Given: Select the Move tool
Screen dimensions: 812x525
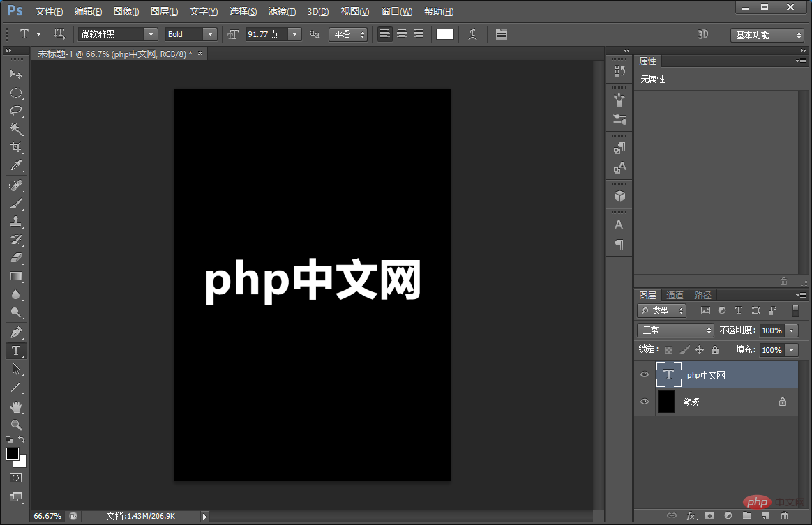Looking at the screenshot, I should point(16,75).
